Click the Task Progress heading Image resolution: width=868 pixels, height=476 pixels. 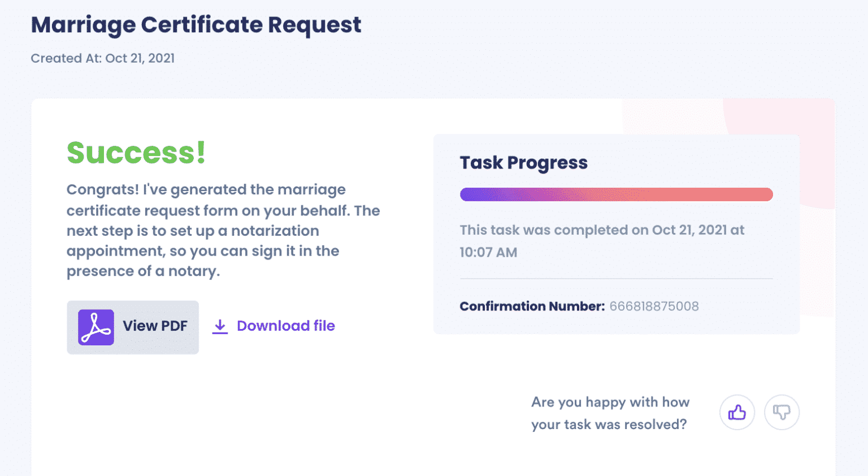523,163
